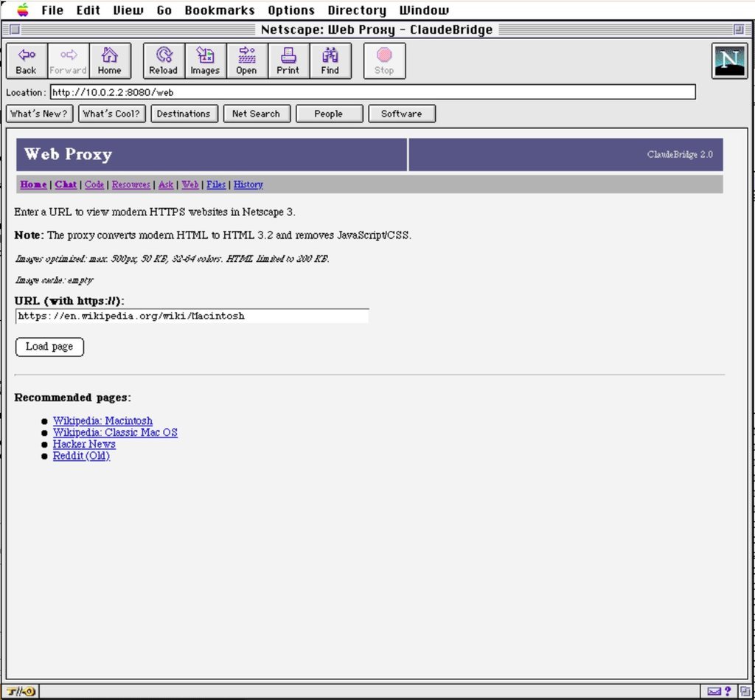Click the ClaudeBridge 2.0 banner text
This screenshot has height=700, width=755.
(679, 154)
